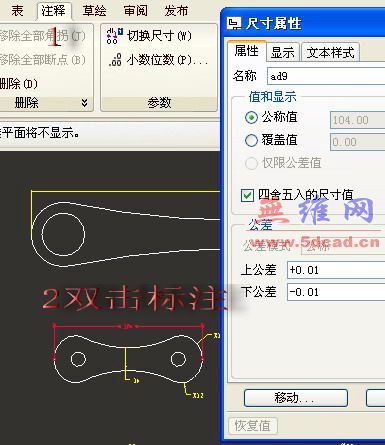Select the yellow vertical dimension in lower view
Viewport: 385px width, 445px height.
pos(126,363)
